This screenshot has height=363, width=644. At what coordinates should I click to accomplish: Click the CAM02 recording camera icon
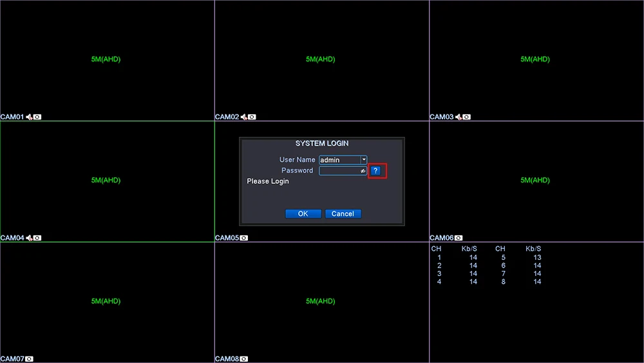[252, 117]
